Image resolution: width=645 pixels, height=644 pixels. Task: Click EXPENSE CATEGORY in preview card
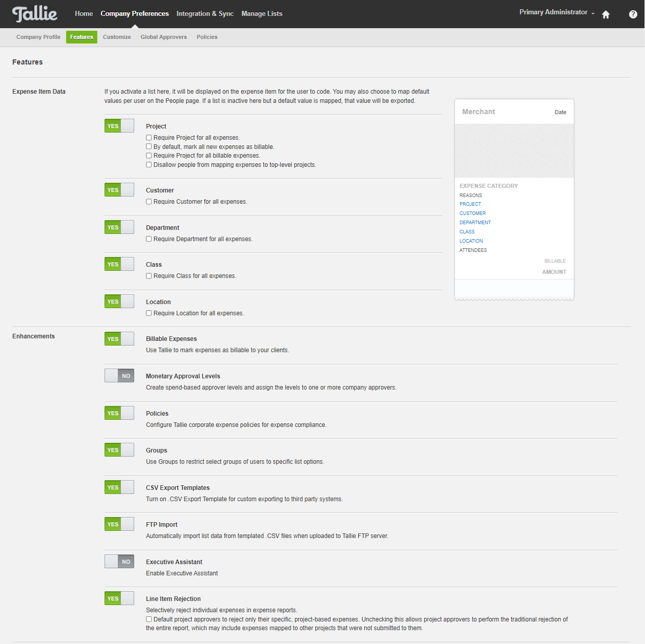click(x=489, y=186)
